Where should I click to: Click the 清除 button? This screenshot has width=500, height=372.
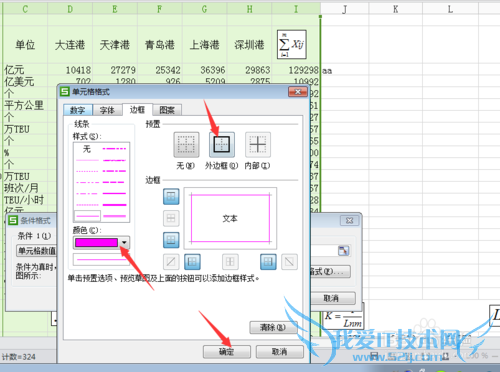pyautogui.click(x=273, y=327)
